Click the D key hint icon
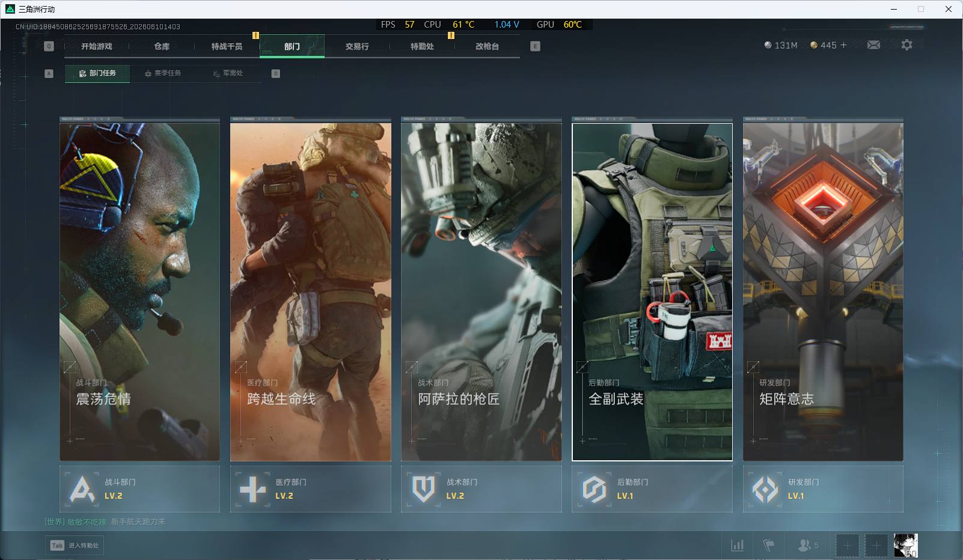 point(275,73)
